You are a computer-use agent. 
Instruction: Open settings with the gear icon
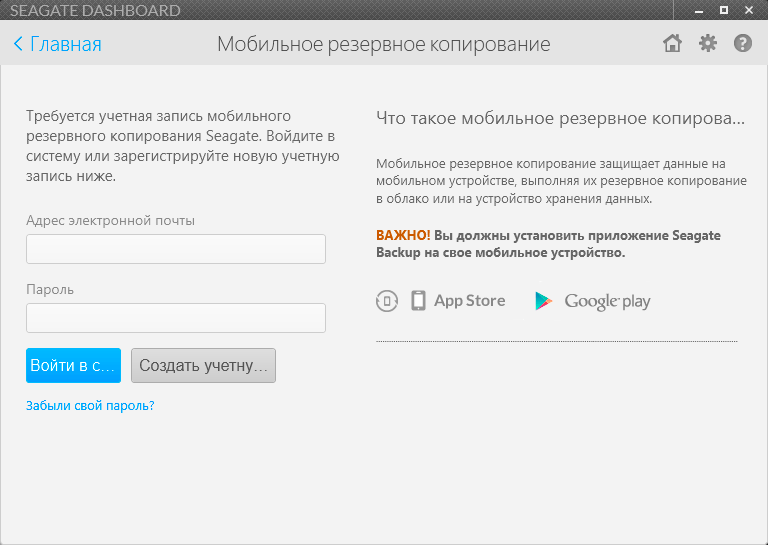pyautogui.click(x=708, y=44)
